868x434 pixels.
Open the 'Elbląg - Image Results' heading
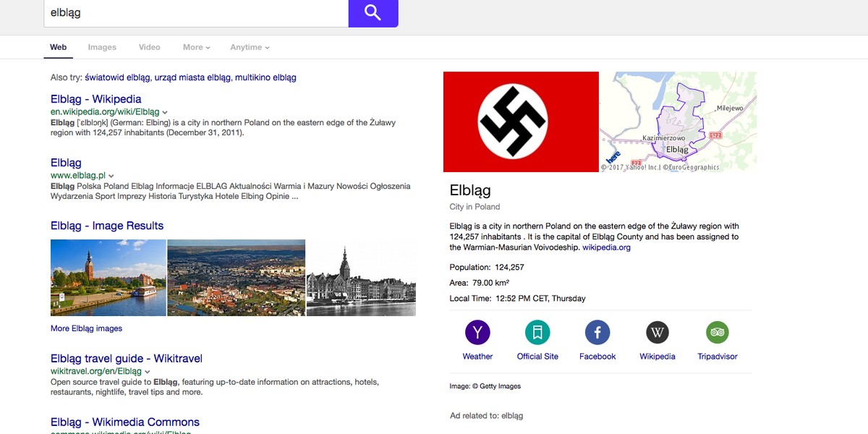[x=107, y=226]
